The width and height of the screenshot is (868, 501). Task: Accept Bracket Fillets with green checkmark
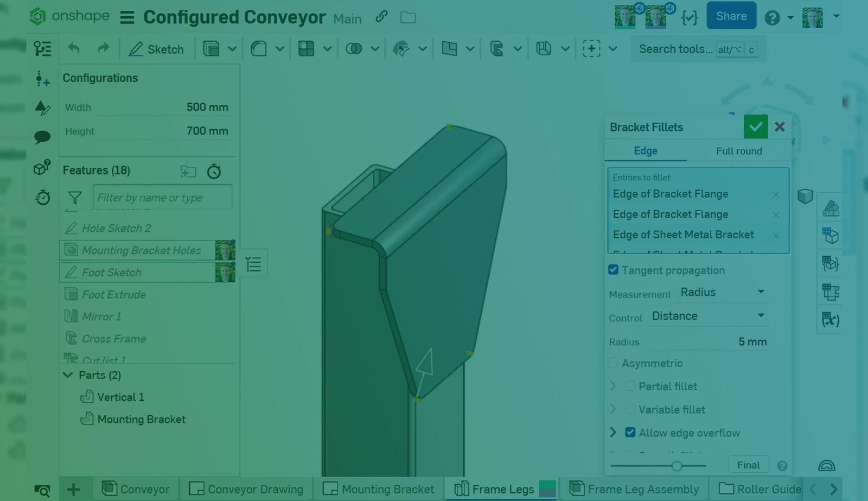(x=755, y=127)
